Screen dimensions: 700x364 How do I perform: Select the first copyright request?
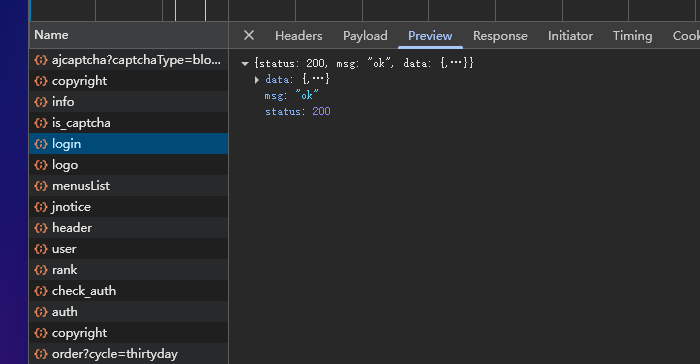[x=129, y=81]
